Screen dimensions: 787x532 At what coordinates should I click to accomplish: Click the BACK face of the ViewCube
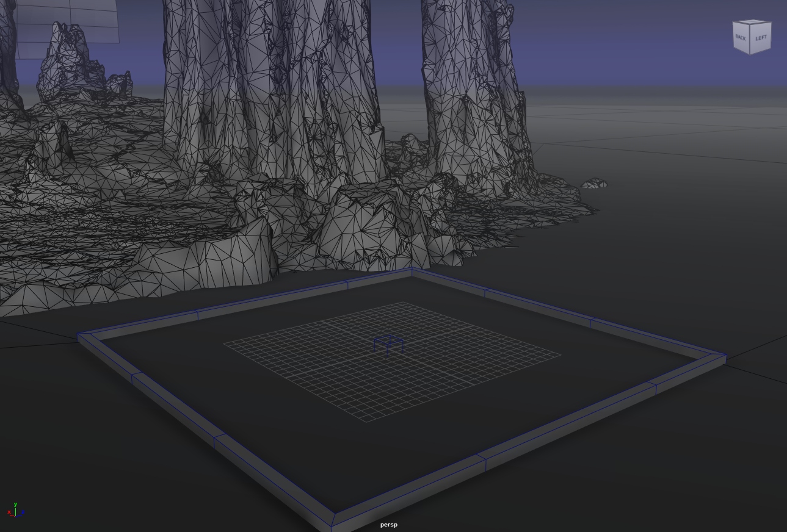click(x=741, y=38)
